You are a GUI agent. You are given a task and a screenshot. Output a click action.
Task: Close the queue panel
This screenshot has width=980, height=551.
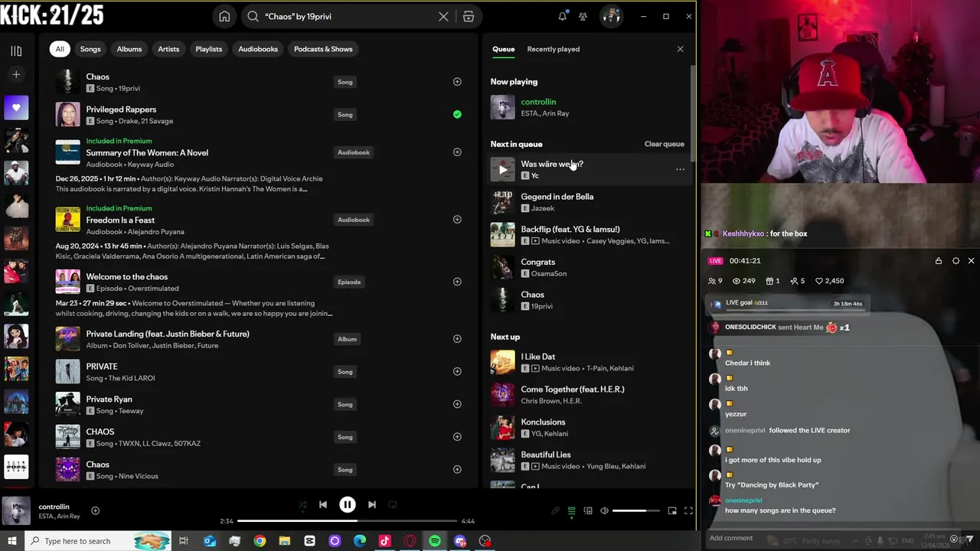click(680, 49)
